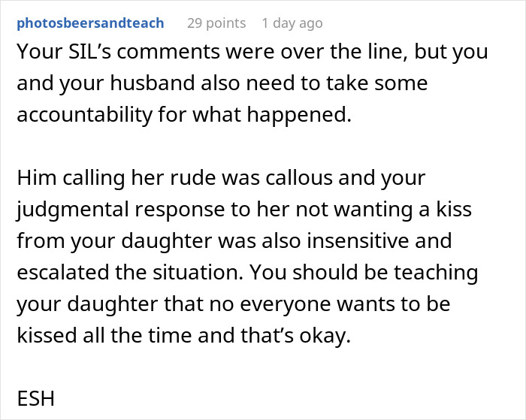
Task: Click the word 'situation.' in the comment
Action: coord(198,272)
